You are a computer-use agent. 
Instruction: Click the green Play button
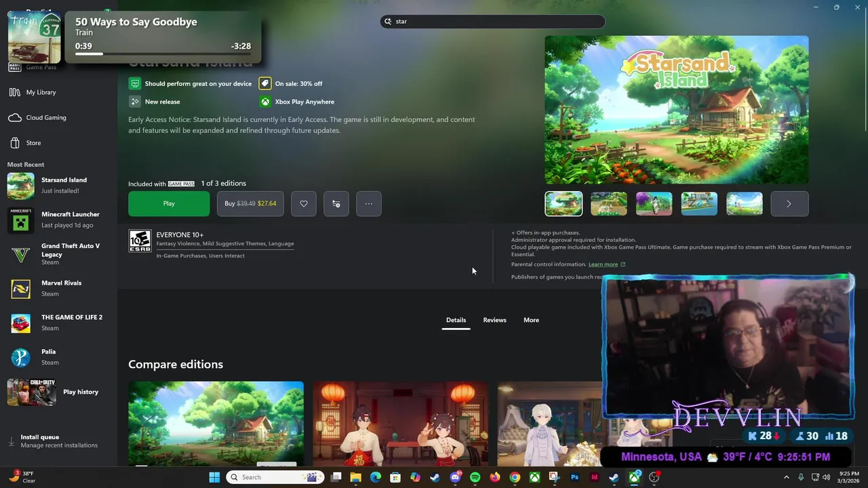point(169,203)
